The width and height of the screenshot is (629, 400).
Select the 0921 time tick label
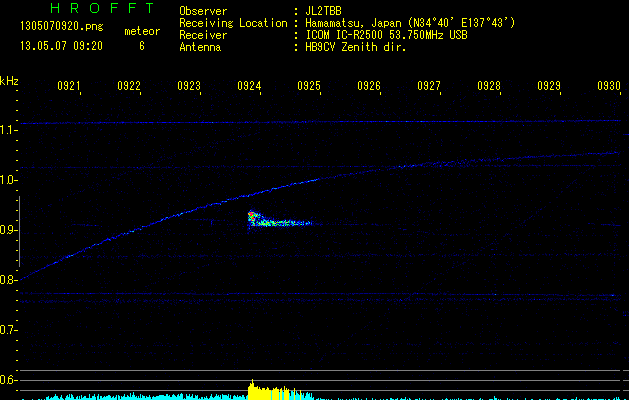coord(69,87)
